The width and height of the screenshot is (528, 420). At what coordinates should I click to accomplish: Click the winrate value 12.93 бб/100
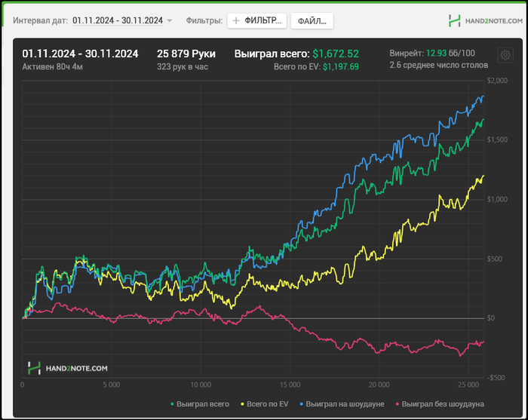coord(450,54)
